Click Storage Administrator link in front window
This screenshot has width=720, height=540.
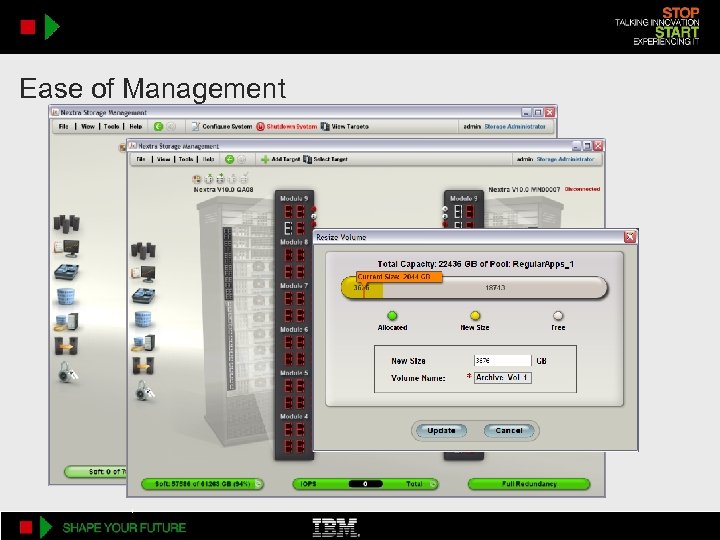click(x=565, y=159)
